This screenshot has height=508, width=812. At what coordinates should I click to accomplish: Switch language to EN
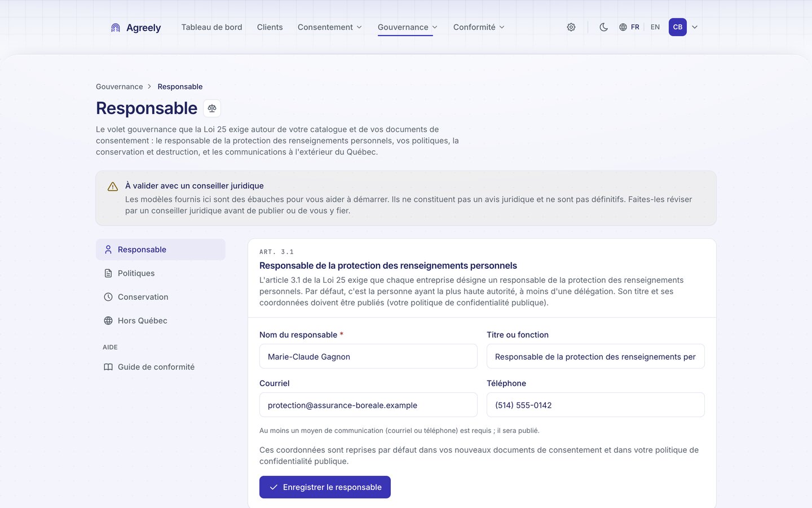(x=655, y=27)
